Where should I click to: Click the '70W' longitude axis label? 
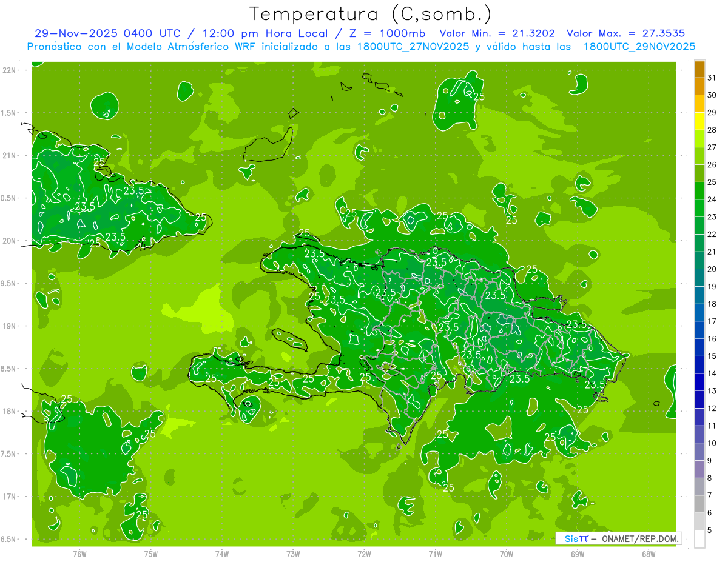507,554
